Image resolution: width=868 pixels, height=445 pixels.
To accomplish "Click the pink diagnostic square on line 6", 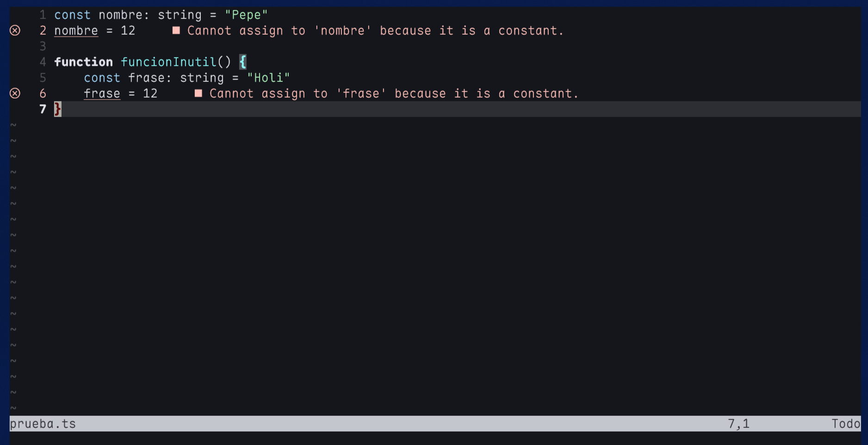I will coord(198,93).
